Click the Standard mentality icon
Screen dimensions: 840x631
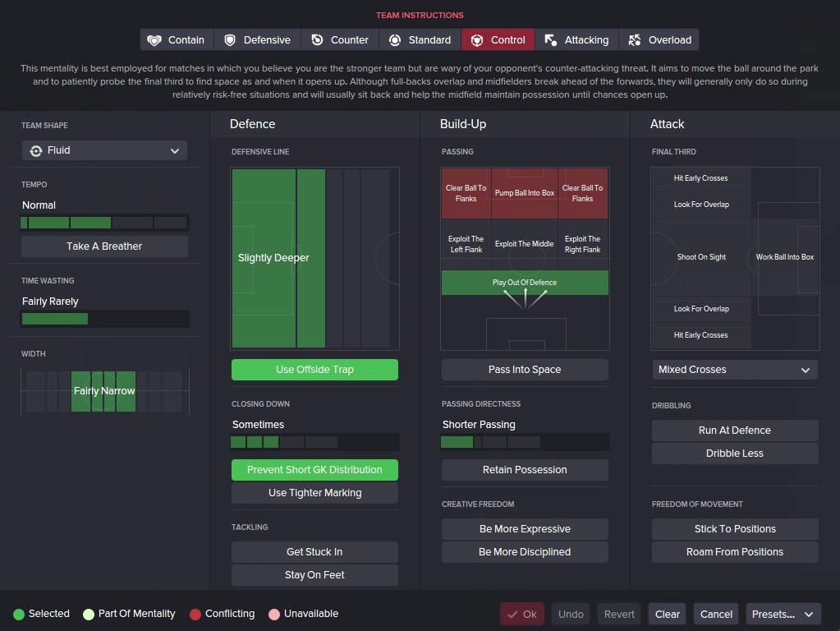(x=395, y=40)
